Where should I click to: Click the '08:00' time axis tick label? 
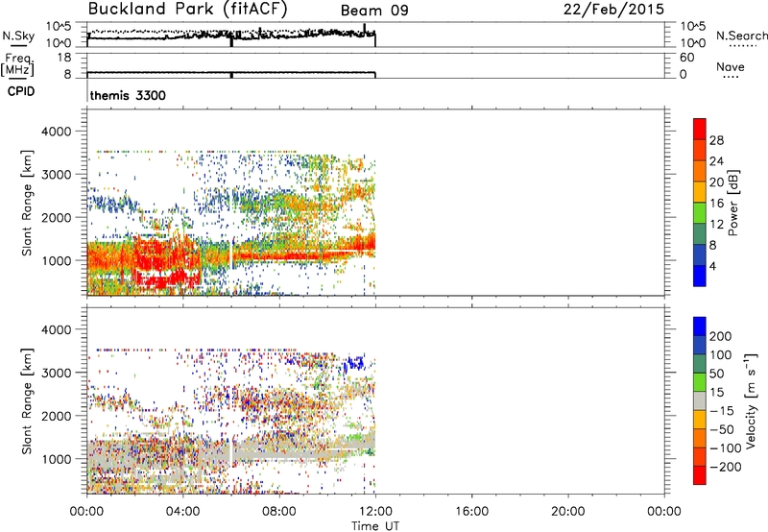point(279,512)
